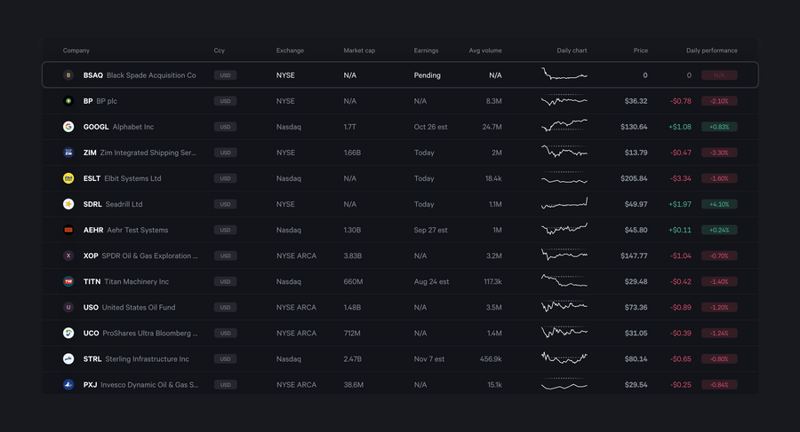Sort by the Price column header
Screen dimensions: 800x432
pyautogui.click(x=641, y=50)
